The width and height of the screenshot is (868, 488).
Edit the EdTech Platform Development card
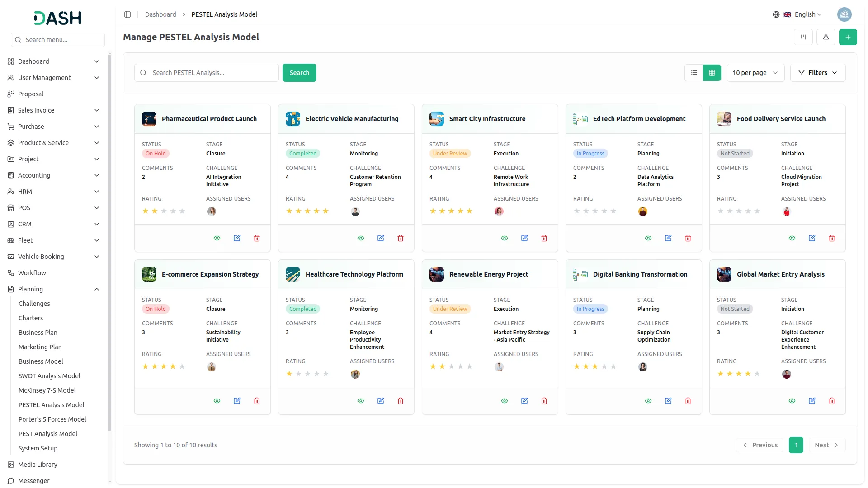click(668, 238)
